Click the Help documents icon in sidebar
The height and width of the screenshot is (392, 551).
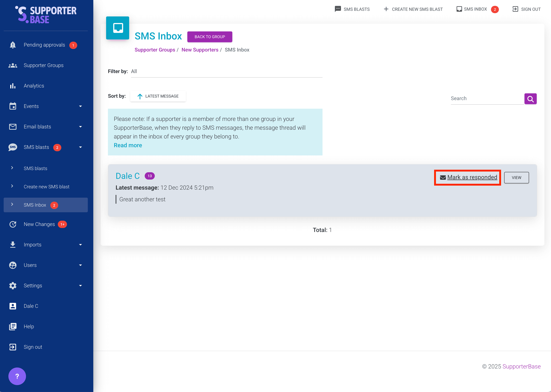(x=13, y=327)
